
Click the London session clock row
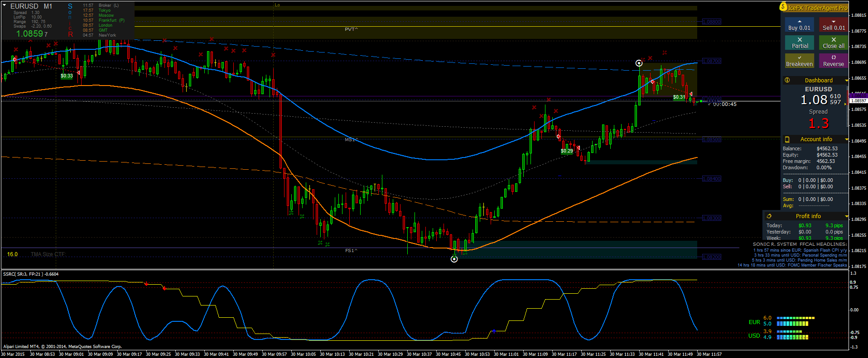point(97,25)
